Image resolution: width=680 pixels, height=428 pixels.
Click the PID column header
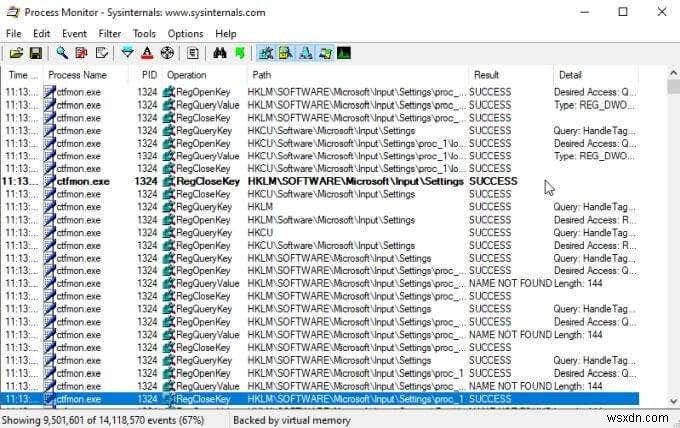pyautogui.click(x=146, y=75)
